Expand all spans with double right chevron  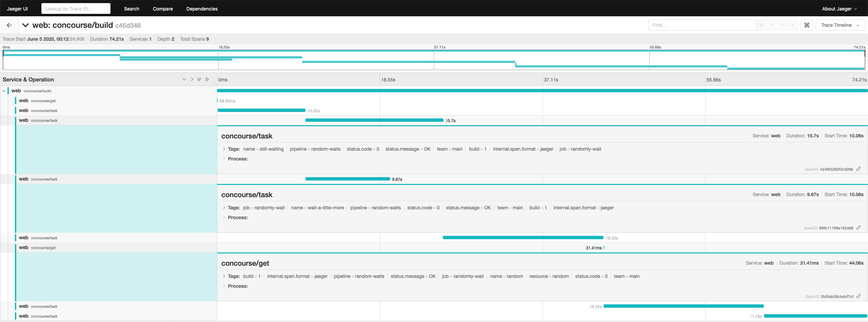coord(207,79)
